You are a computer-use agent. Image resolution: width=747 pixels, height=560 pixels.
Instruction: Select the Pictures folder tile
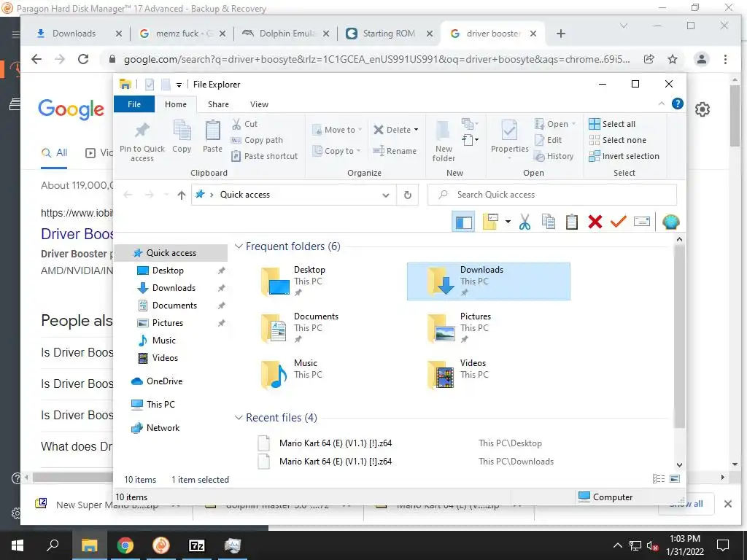click(488, 328)
